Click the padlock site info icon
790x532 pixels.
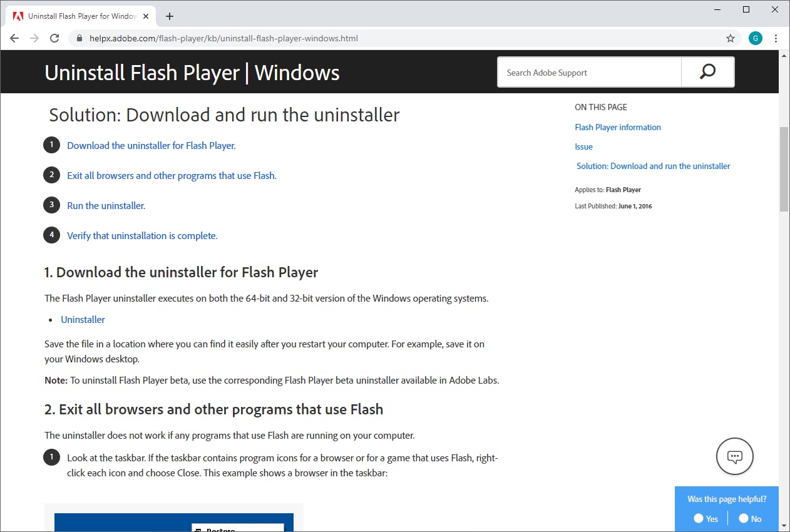[79, 38]
